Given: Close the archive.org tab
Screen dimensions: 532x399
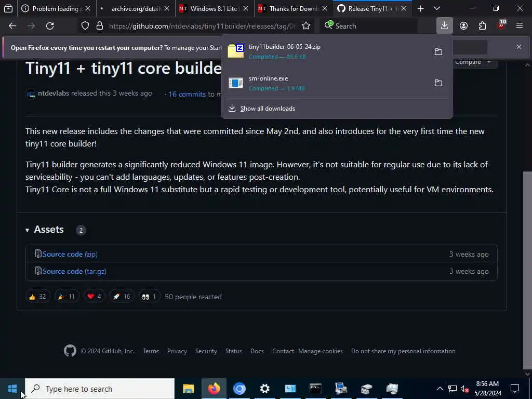Looking at the screenshot, I should [x=167, y=8].
